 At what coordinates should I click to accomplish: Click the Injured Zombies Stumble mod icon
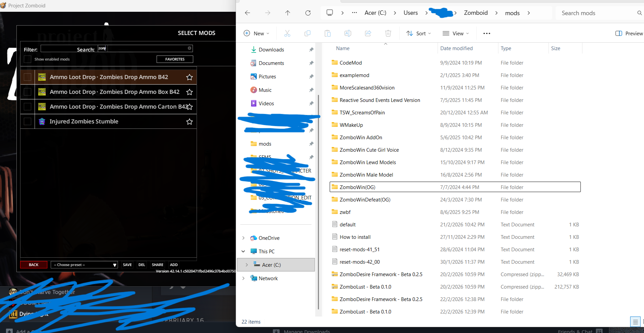[x=42, y=121]
